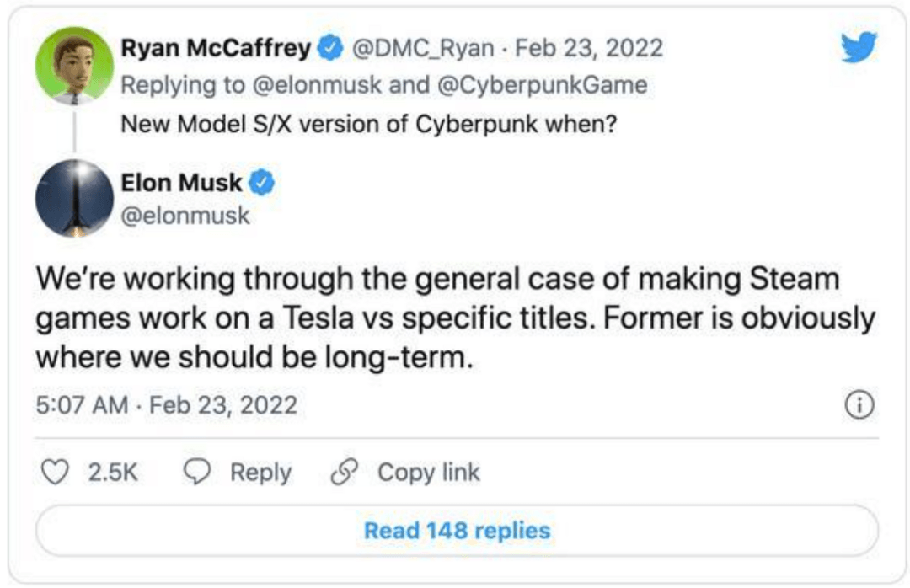910x588 pixels.
Task: Click the Read 148 replies button
Action: pyautogui.click(x=457, y=531)
